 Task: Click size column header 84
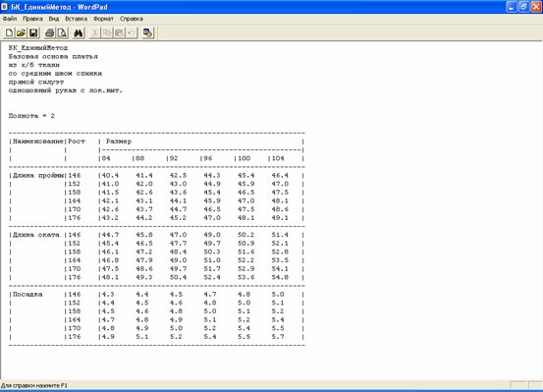(106, 158)
